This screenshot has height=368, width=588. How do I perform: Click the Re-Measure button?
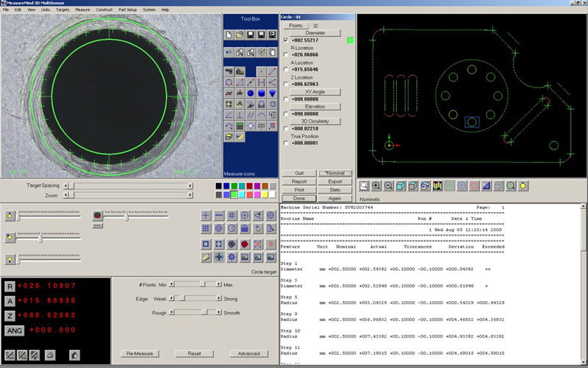(x=139, y=353)
